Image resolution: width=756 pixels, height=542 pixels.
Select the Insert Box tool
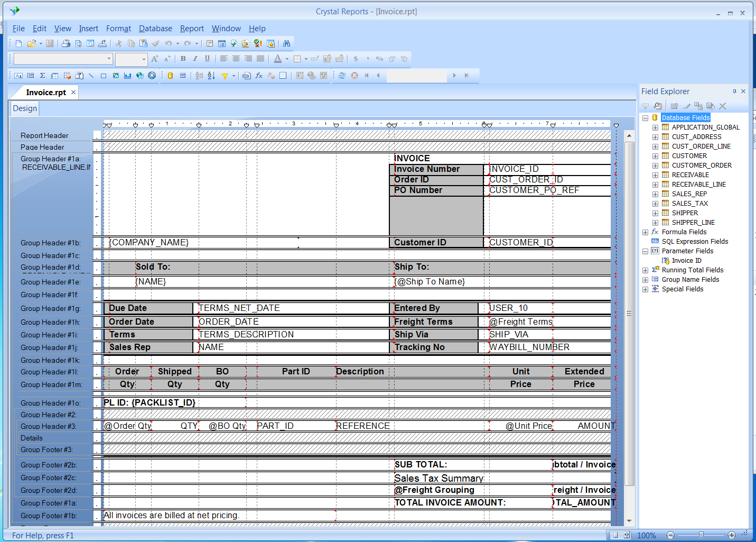click(104, 76)
